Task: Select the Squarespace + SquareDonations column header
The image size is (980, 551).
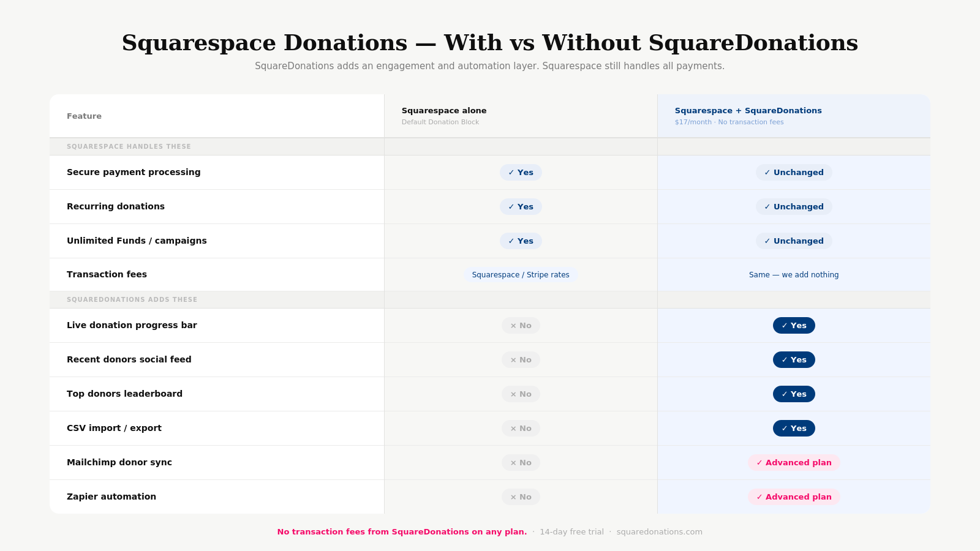Action: click(748, 111)
